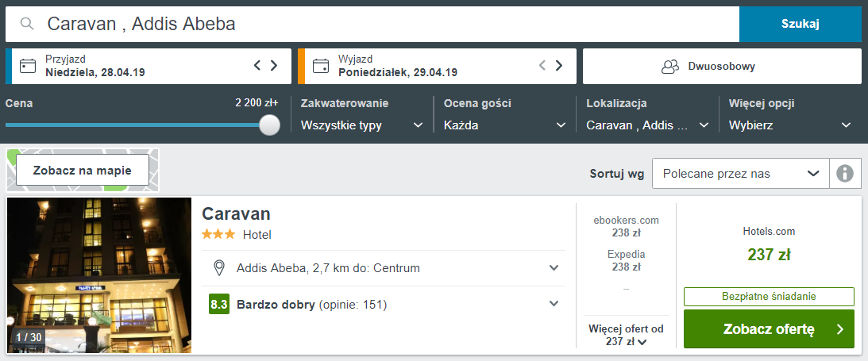Click the Szukaj search button
868x361 pixels.
[x=800, y=24]
